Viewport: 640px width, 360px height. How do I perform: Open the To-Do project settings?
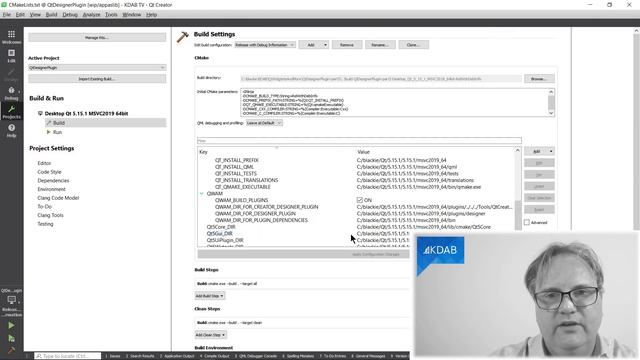coord(44,207)
